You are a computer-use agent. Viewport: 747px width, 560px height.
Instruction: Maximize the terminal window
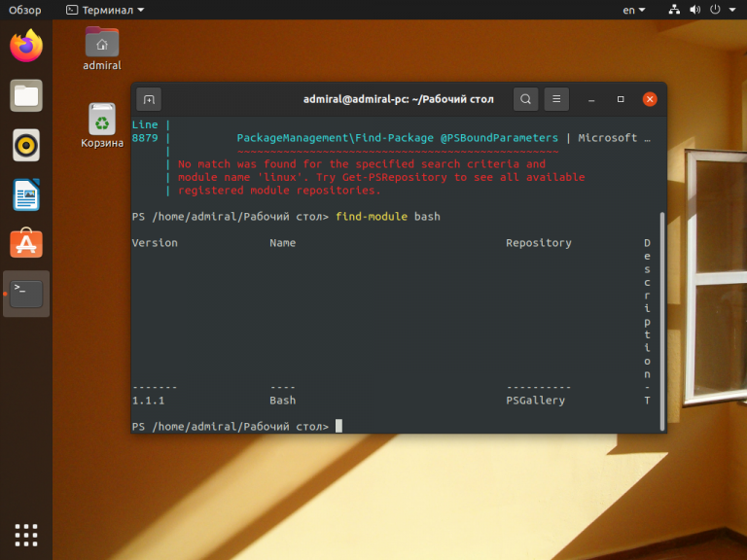(621, 99)
